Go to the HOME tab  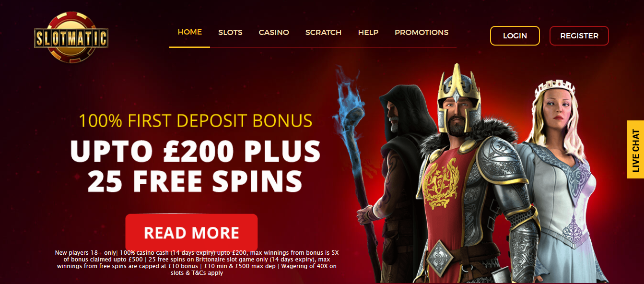(x=190, y=32)
